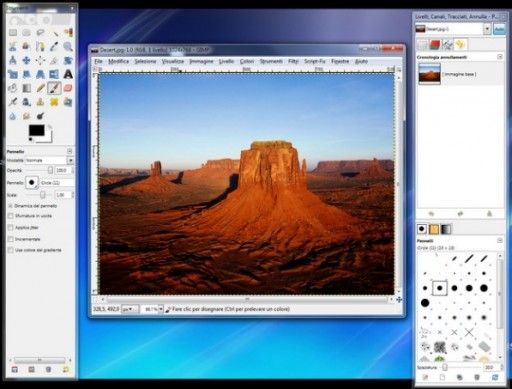Select the Scissors Select tool
512x389 pixels.
tap(13, 46)
